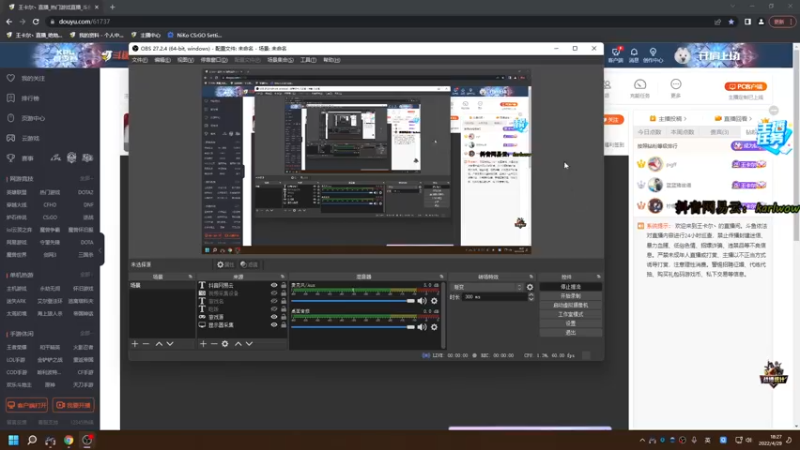The height and width of the screenshot is (450, 800).
Task: Open settings gear for Mic/Aux channel
Action: 434,301
